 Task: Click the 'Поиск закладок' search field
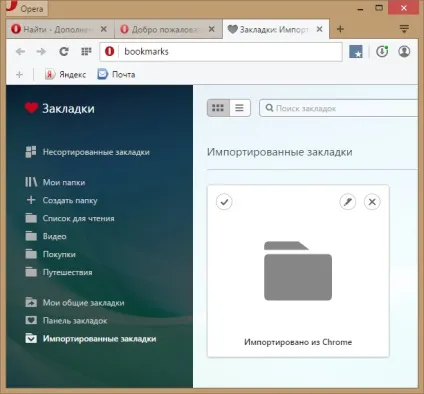click(x=338, y=108)
